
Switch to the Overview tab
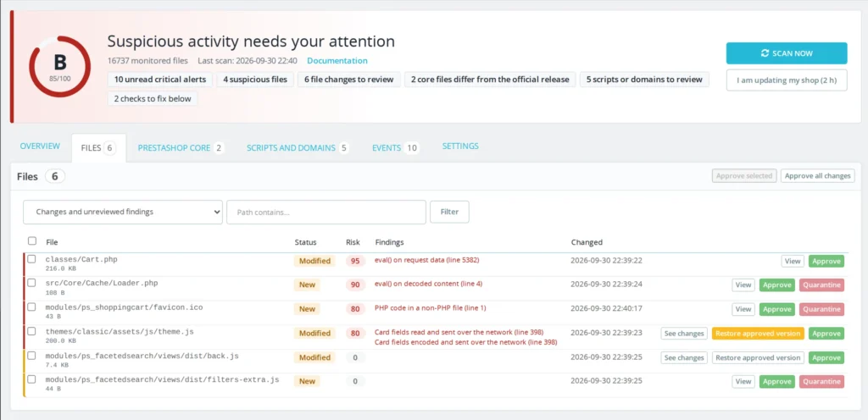click(x=40, y=146)
